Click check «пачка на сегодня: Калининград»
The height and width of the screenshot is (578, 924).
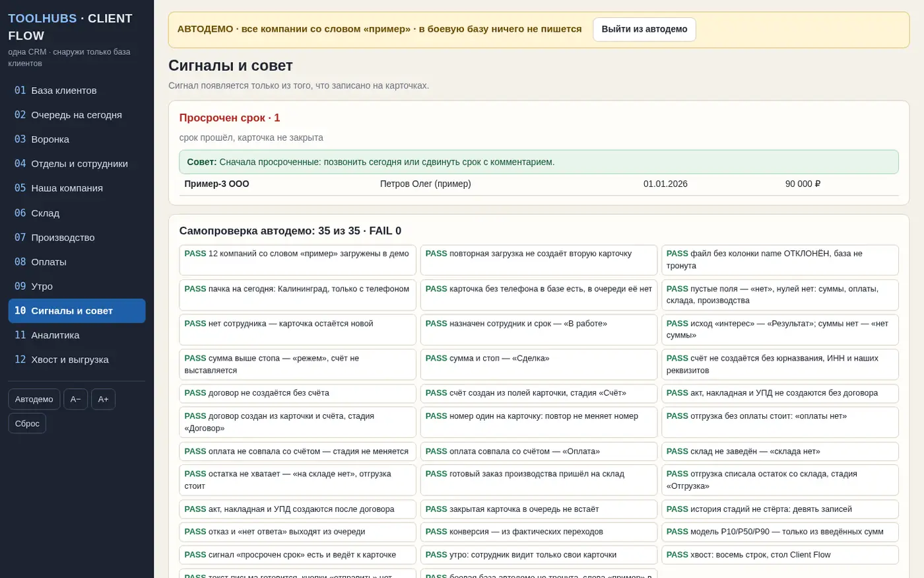pyautogui.click(x=298, y=295)
